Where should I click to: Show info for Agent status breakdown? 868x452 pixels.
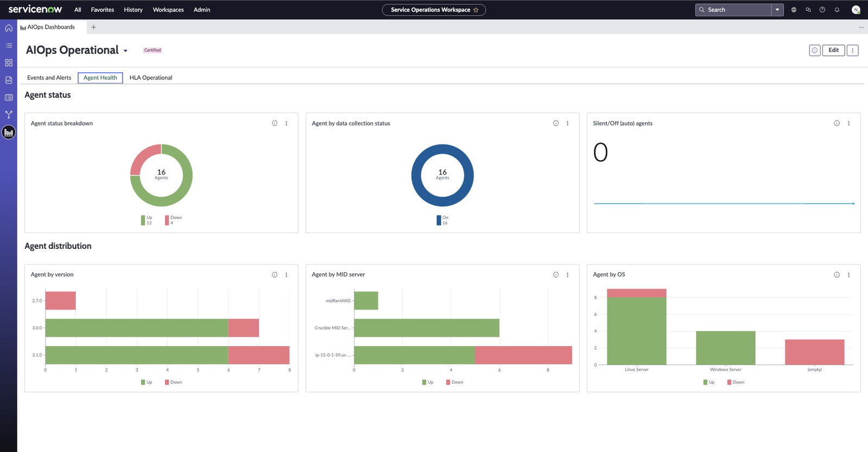[x=275, y=123]
